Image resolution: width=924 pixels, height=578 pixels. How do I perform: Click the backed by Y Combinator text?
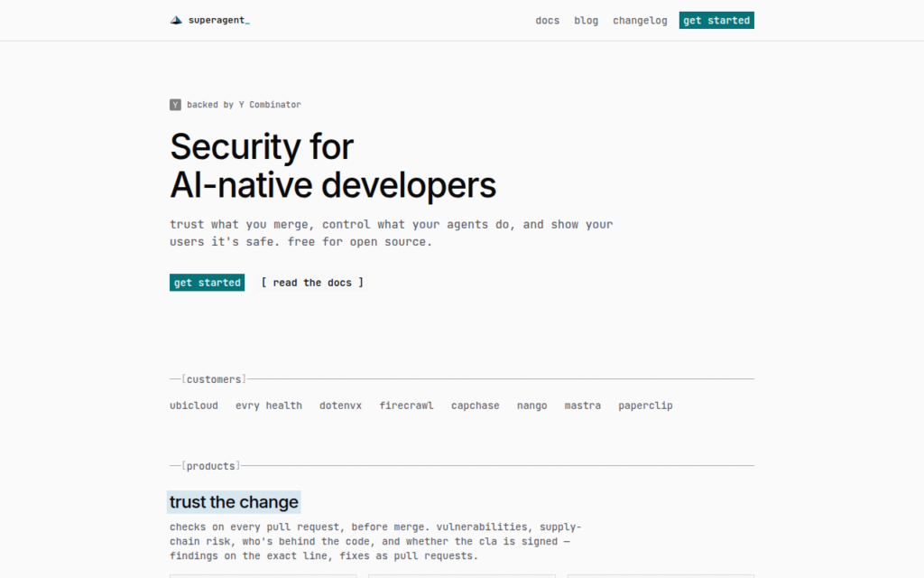[244, 105]
